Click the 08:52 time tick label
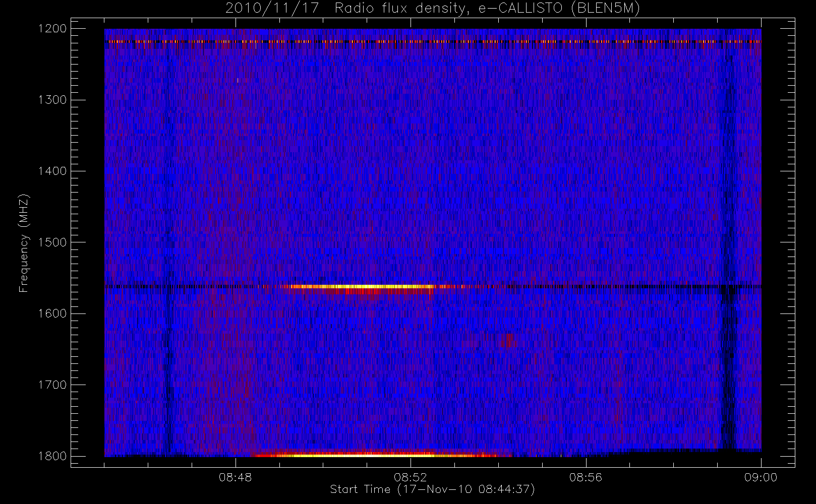The image size is (816, 504). point(411,477)
